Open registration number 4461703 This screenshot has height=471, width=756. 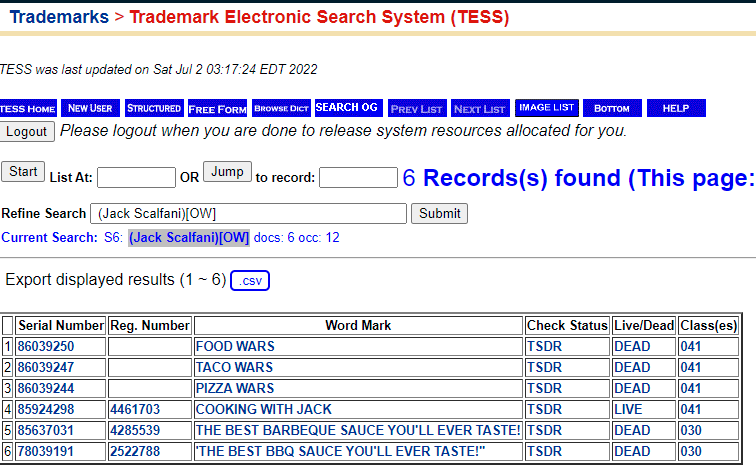tap(135, 409)
